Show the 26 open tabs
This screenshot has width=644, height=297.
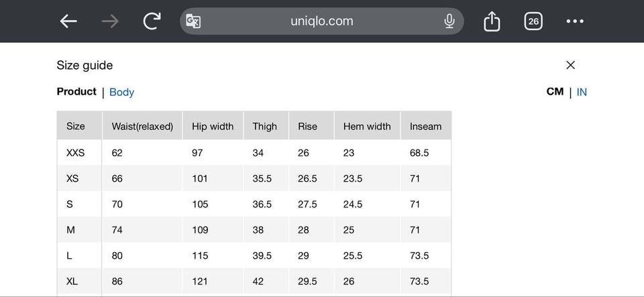(x=533, y=21)
